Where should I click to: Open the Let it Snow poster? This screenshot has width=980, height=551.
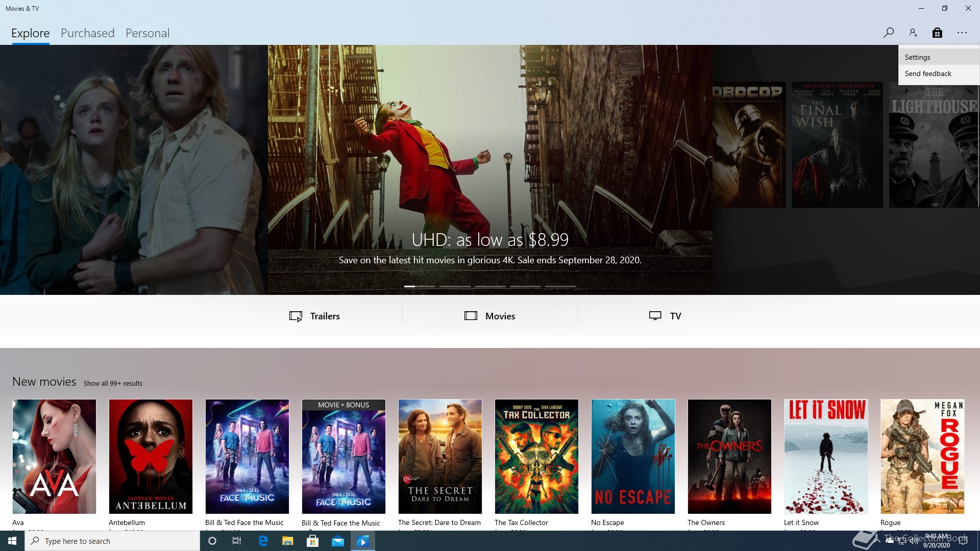tap(826, 457)
